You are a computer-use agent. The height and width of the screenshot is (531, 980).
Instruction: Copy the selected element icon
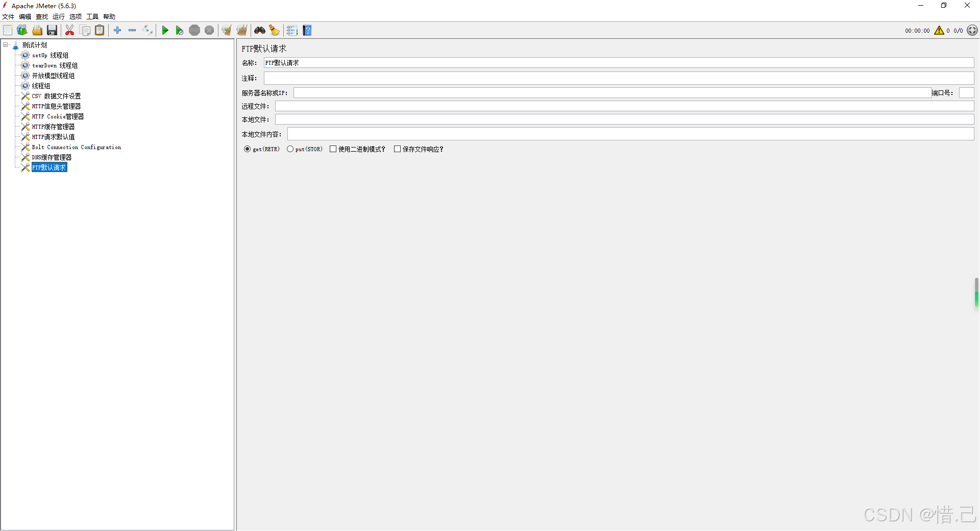[85, 31]
